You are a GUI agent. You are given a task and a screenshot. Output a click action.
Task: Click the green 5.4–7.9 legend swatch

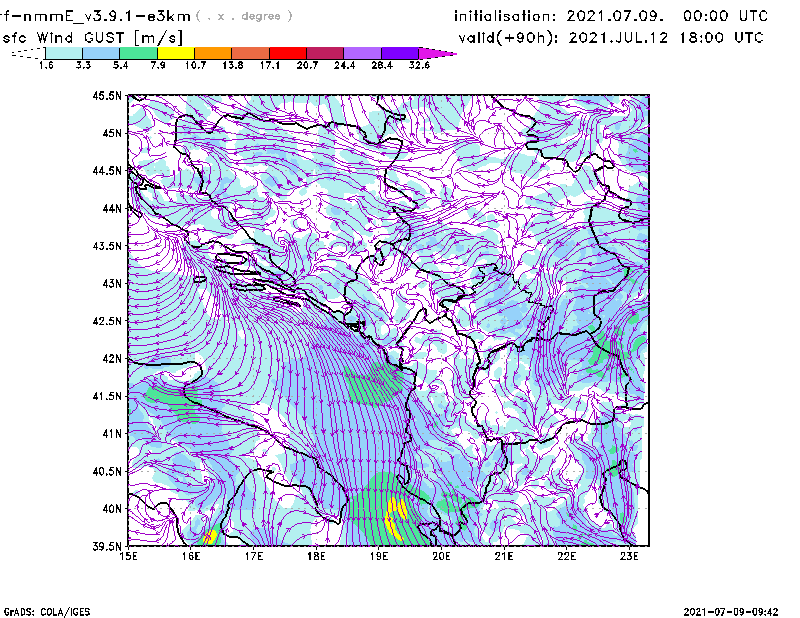(x=138, y=53)
